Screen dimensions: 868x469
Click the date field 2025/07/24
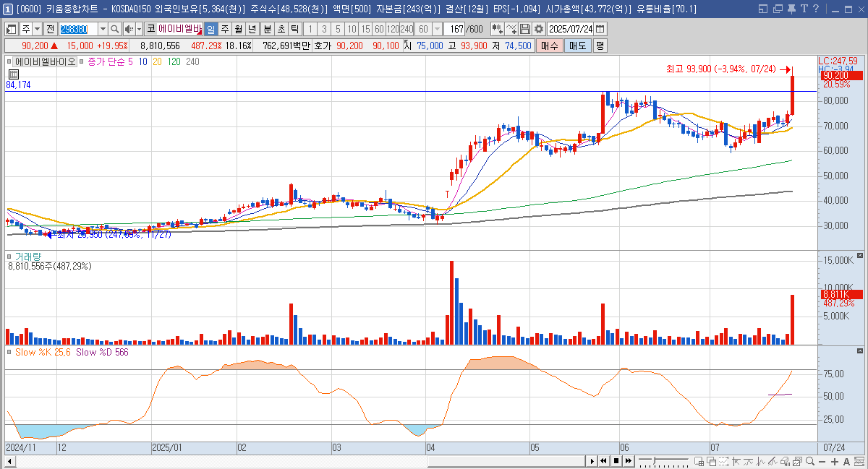(570, 29)
